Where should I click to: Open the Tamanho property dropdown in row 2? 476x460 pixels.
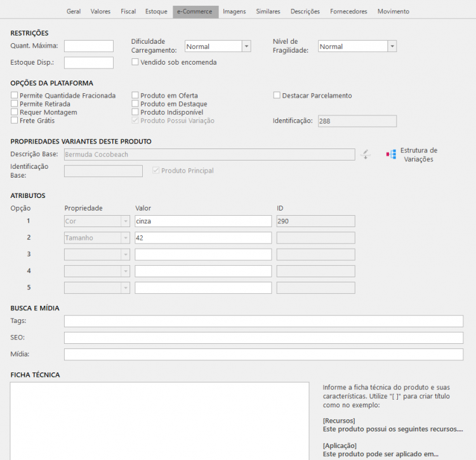pos(126,238)
